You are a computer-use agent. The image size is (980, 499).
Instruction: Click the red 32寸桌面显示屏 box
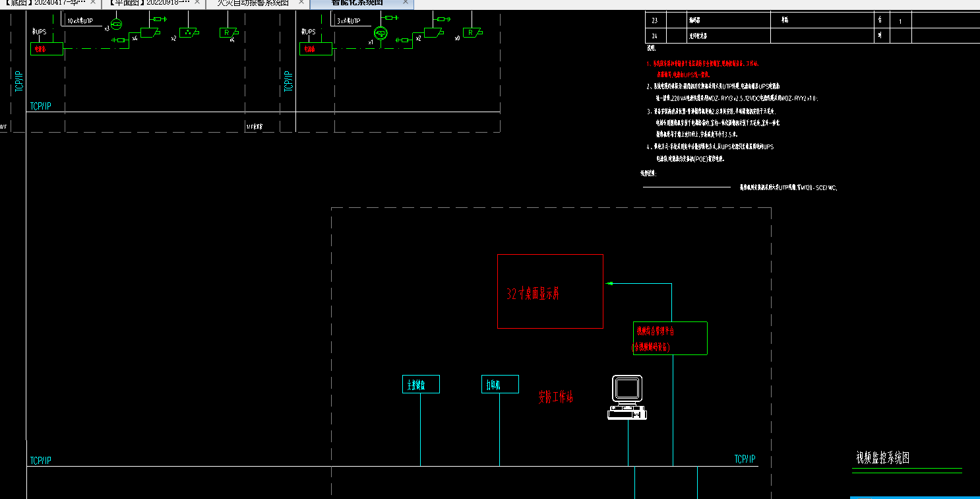coord(550,291)
